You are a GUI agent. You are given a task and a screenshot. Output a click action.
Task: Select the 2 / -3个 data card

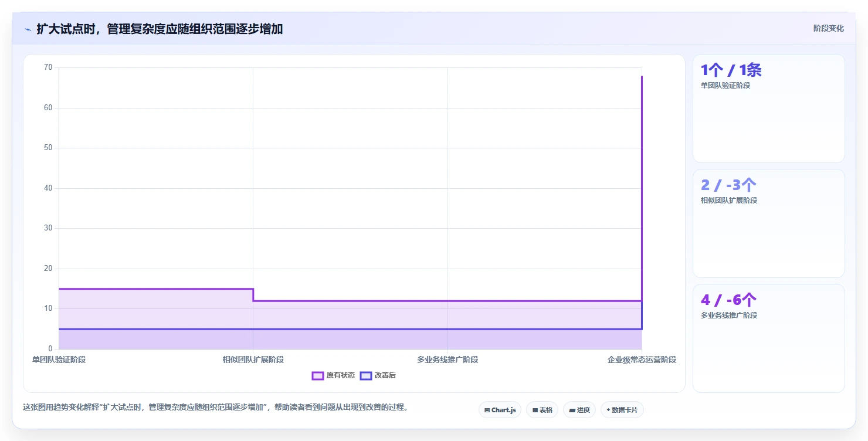[768, 223]
